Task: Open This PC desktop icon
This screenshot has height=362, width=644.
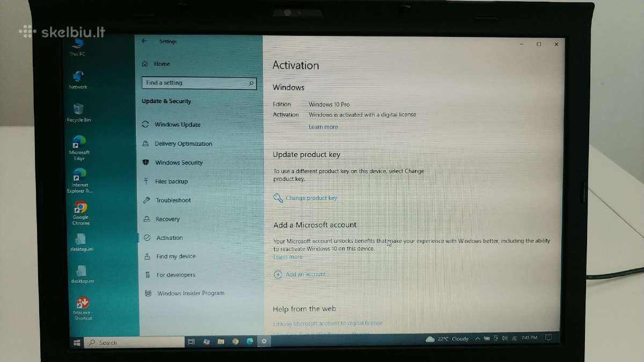Action: click(77, 47)
